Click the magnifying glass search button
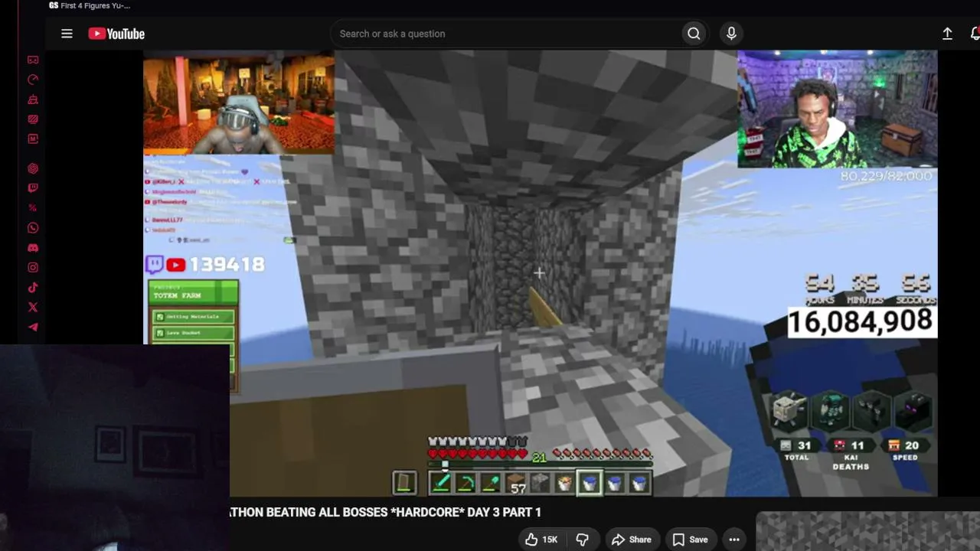Screen dimensions: 980x551 (x=694, y=34)
